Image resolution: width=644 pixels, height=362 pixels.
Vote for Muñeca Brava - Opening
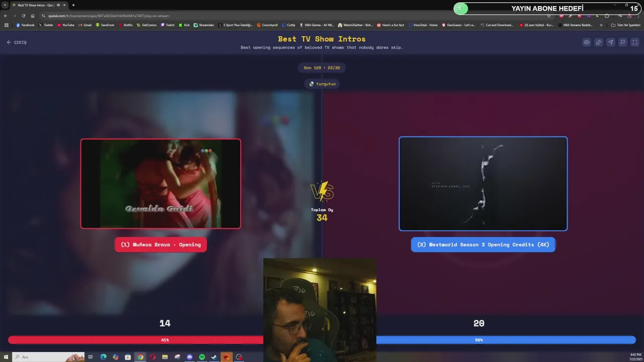pyautogui.click(x=160, y=244)
